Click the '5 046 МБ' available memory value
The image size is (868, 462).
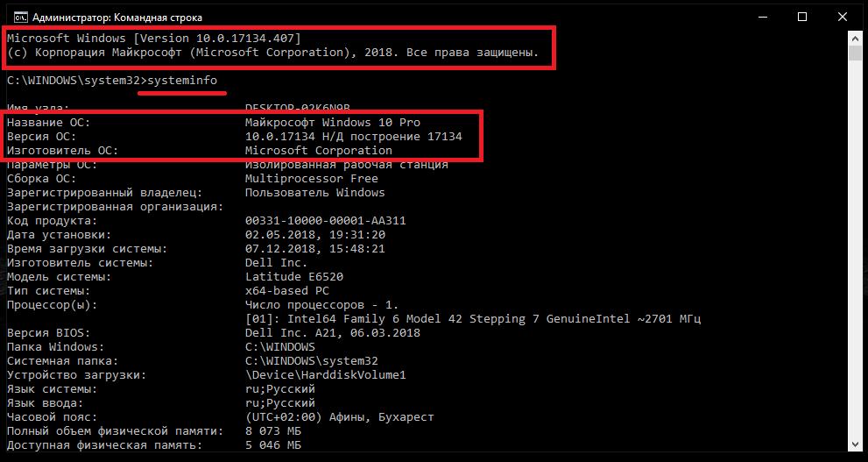[273, 445]
